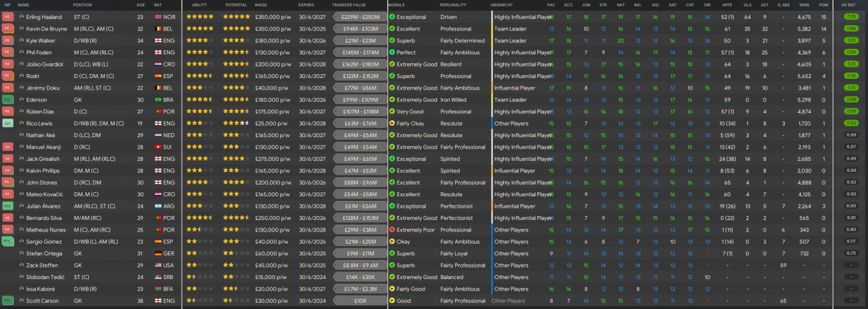Viewport: 868px width, 309px height.
Task: Open Haaland's £229M - £250M transfer value
Action: pos(360,17)
